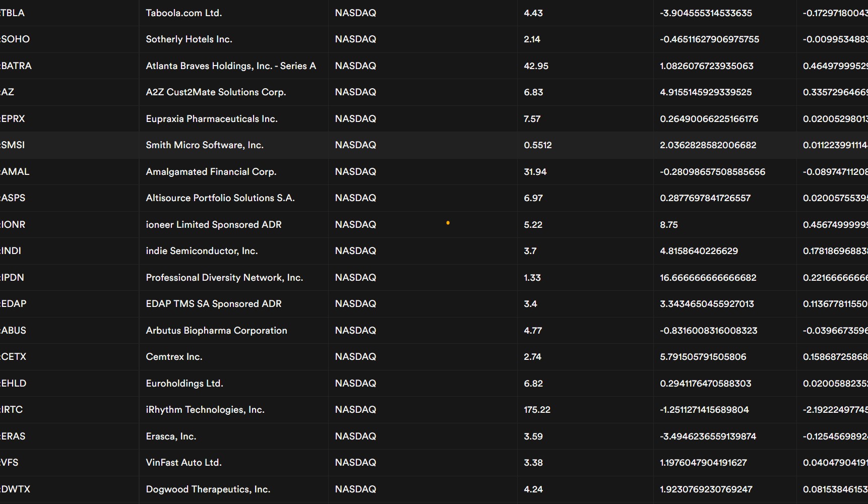This screenshot has height=504, width=868.
Task: Click NASDAQ in the iRhythm Technologies row
Action: pos(355,410)
